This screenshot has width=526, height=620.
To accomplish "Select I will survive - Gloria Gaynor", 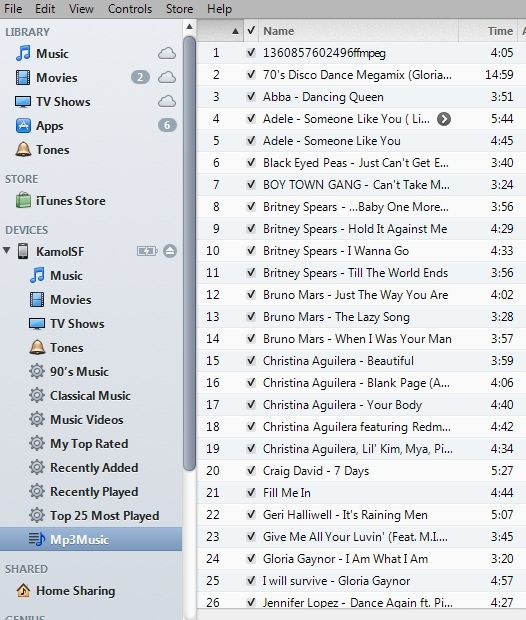I will [336, 580].
